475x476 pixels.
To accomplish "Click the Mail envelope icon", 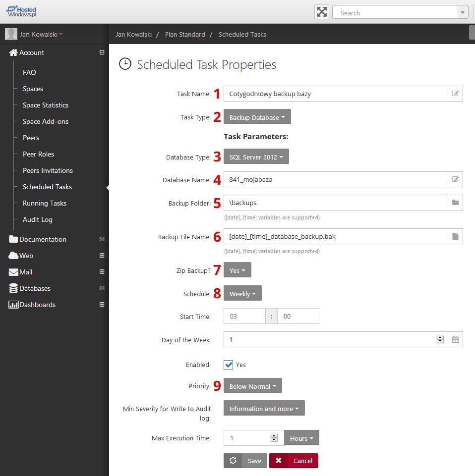I will (x=13, y=272).
